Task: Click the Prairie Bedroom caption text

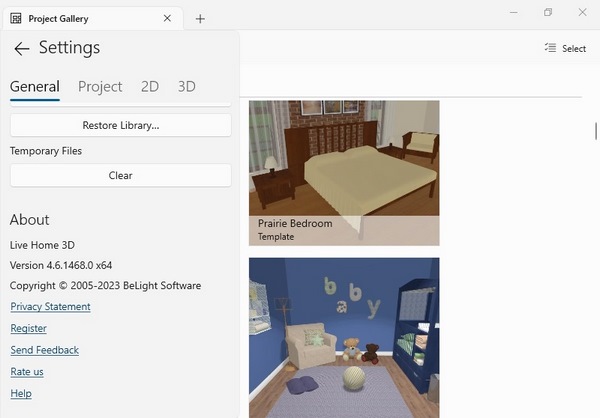Action: coord(295,224)
